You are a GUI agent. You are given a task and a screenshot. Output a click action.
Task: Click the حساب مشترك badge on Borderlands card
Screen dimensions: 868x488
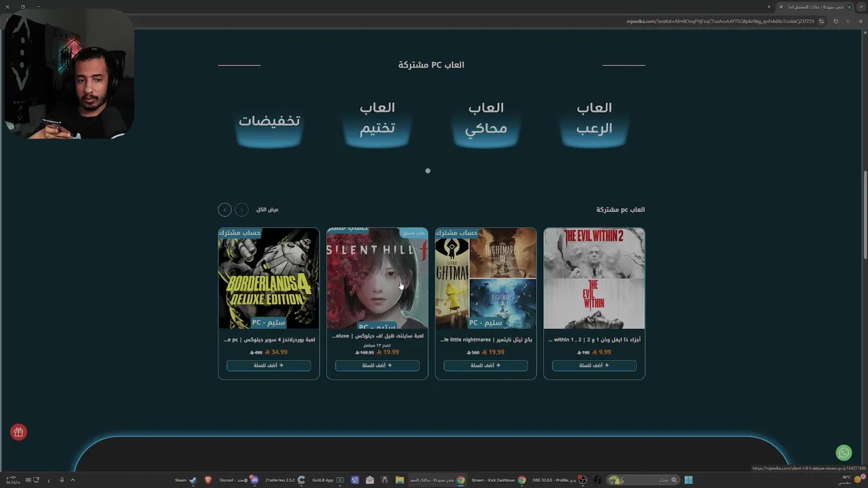pyautogui.click(x=239, y=232)
